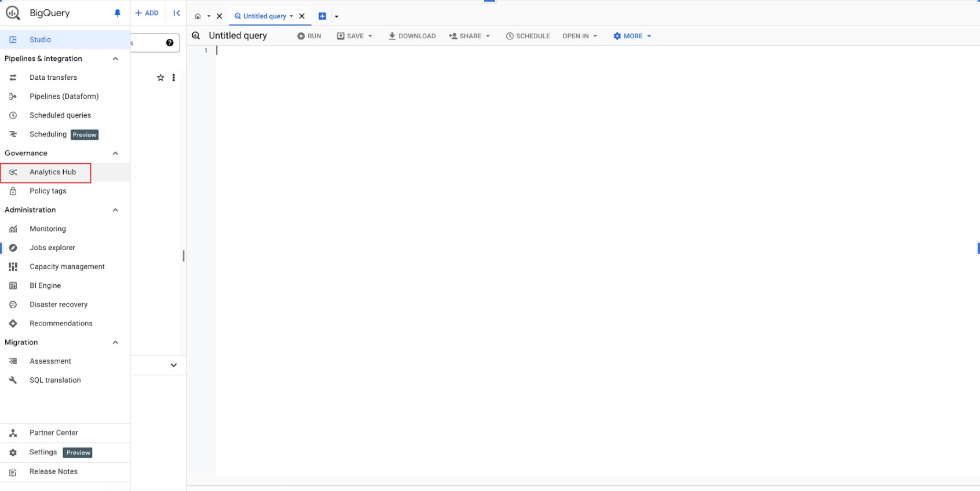The height and width of the screenshot is (491, 980).
Task: Collapse the Pipelines & Integration section
Action: click(115, 58)
